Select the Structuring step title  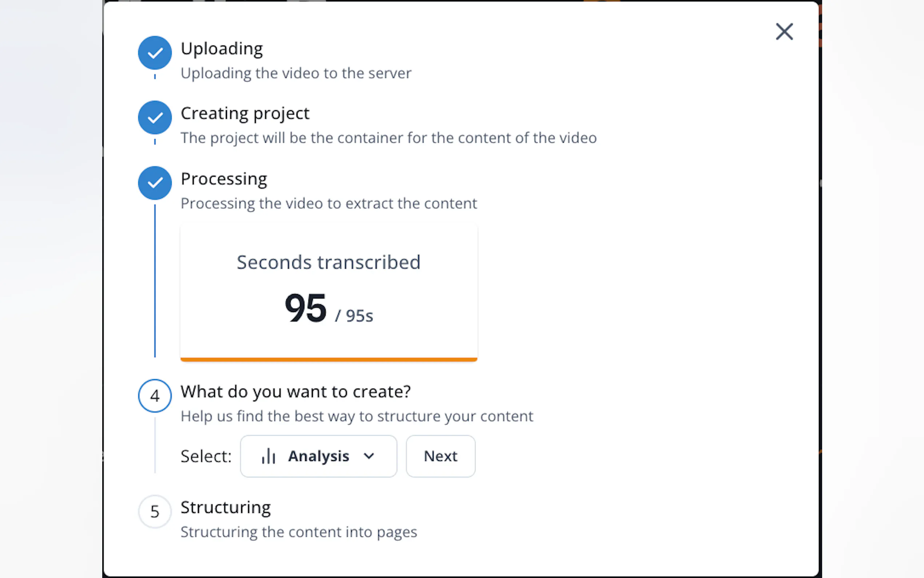point(226,508)
